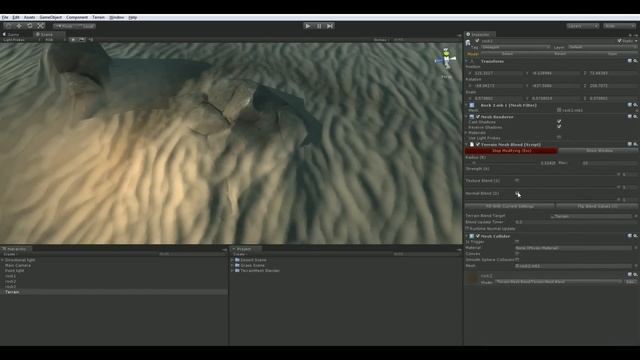Open Transform component settings gear

point(636,61)
